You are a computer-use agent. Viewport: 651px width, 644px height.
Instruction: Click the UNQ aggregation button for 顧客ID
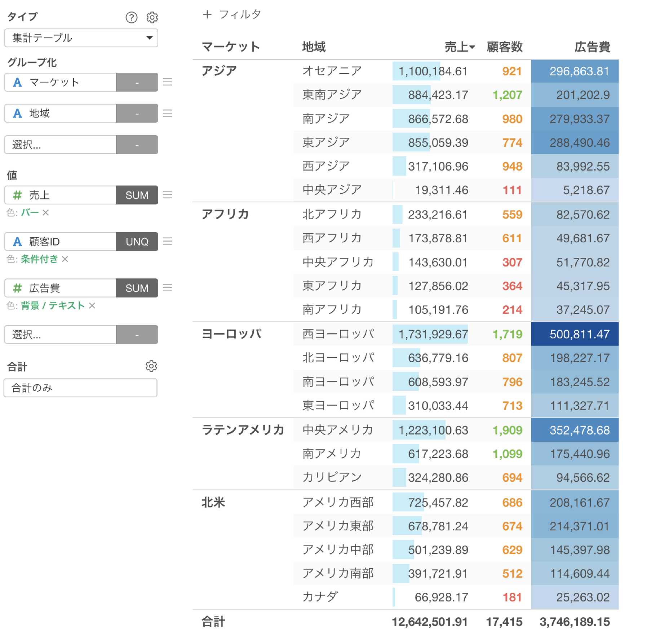click(137, 241)
